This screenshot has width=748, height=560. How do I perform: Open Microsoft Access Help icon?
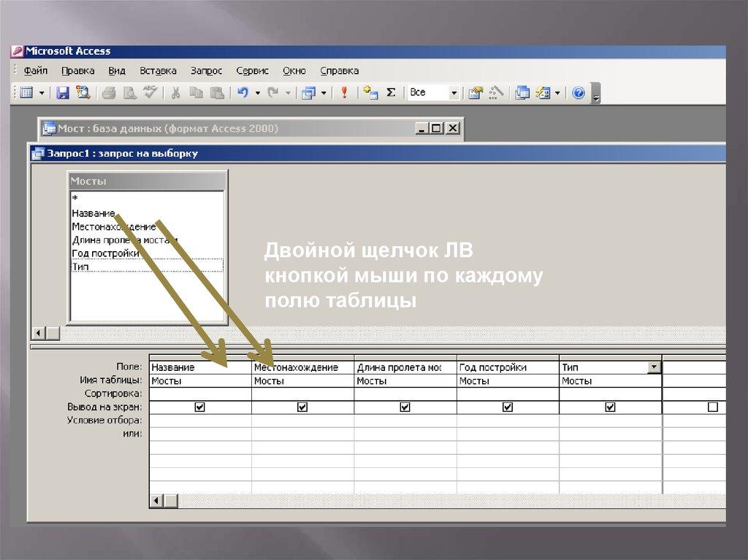[578, 93]
